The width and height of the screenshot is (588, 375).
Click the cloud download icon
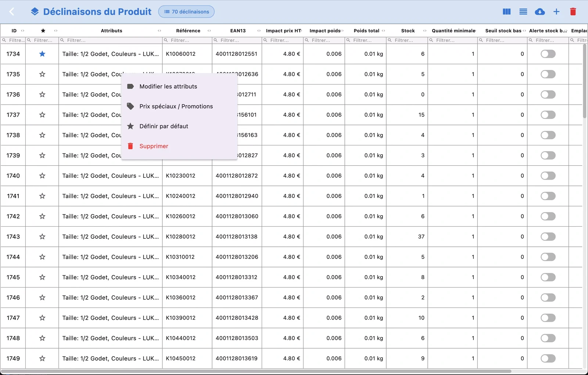click(539, 12)
